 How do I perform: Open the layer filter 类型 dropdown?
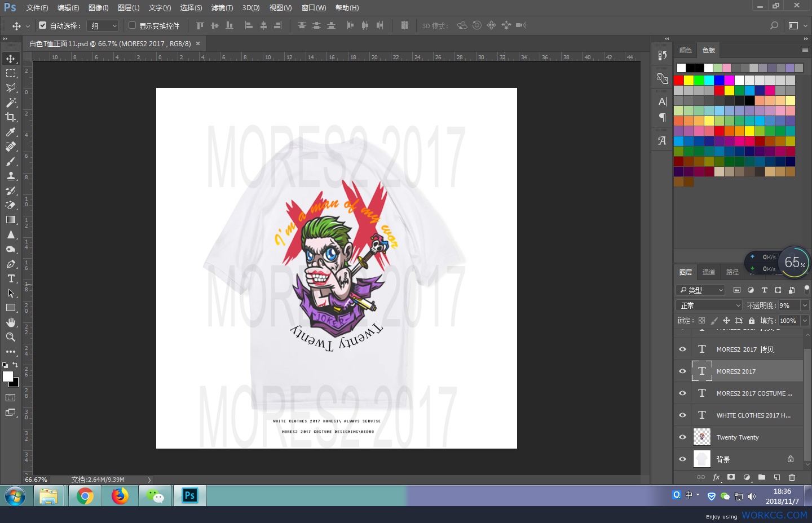click(700, 290)
